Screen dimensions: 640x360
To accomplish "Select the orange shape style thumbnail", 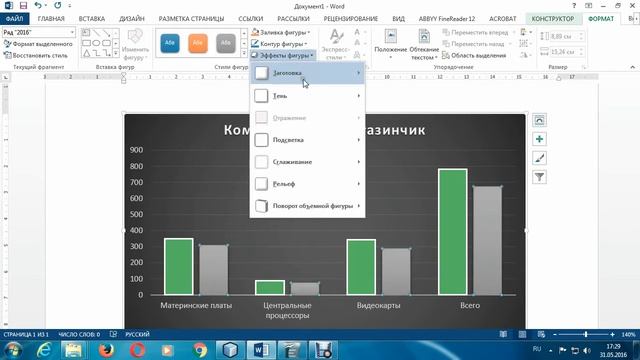I will click(198, 43).
